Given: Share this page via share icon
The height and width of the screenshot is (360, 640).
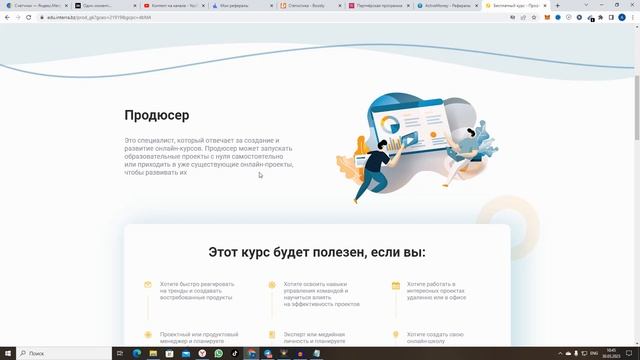Looking at the screenshot, I should [523, 18].
